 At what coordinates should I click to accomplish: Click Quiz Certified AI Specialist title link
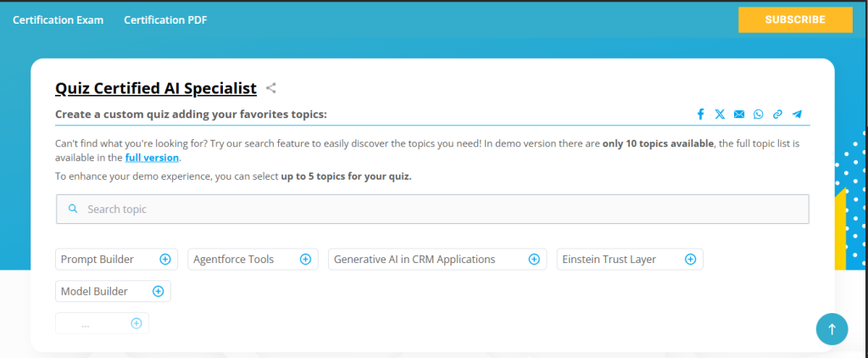[x=156, y=87]
